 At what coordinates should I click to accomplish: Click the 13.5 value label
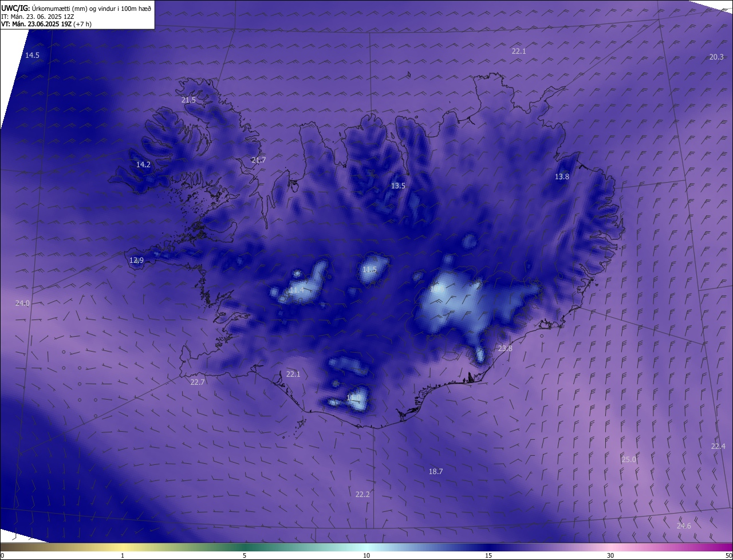point(398,186)
